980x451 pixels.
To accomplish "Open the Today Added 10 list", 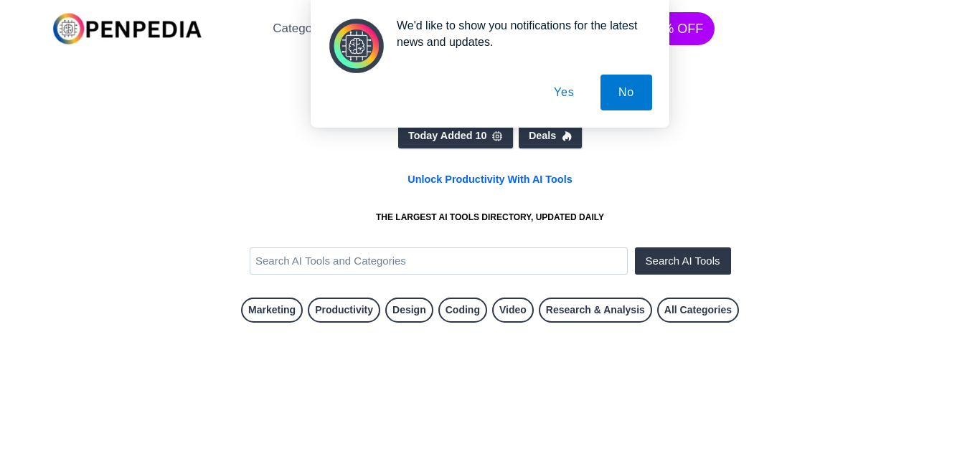I will (x=456, y=136).
